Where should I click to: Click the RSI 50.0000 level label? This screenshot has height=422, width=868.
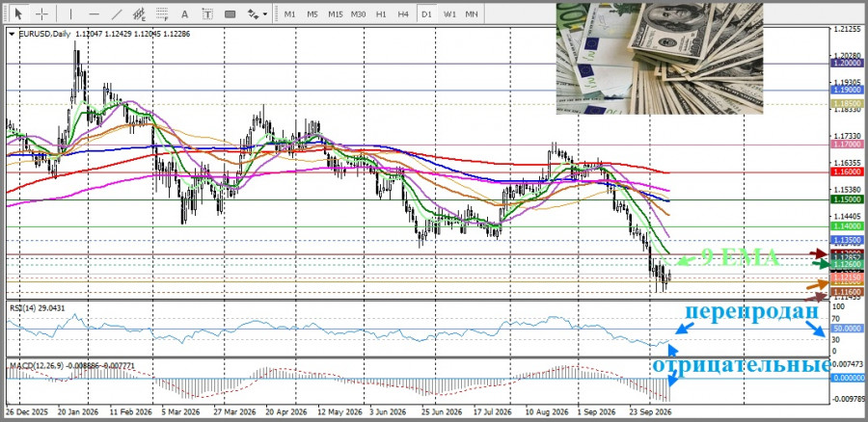(847, 329)
